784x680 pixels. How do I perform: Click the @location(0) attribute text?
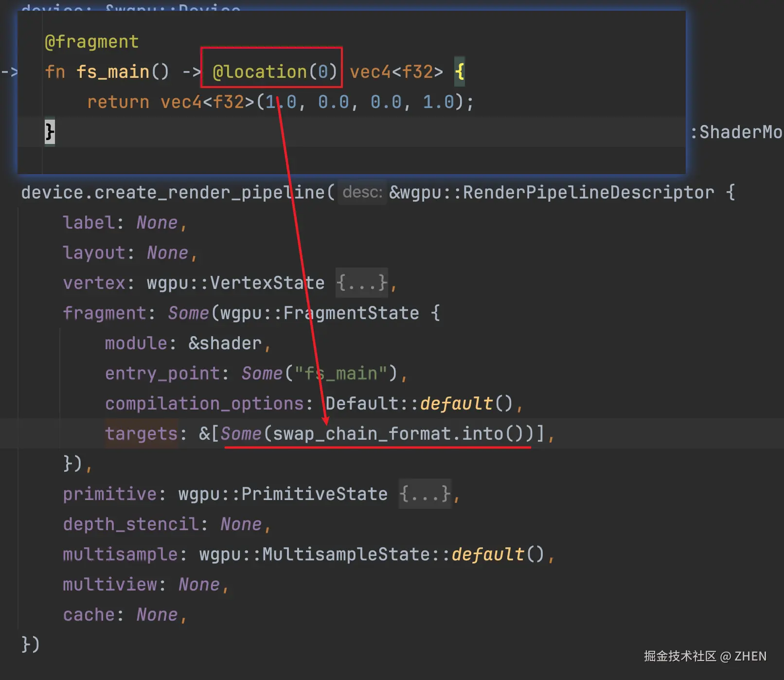[x=275, y=72]
